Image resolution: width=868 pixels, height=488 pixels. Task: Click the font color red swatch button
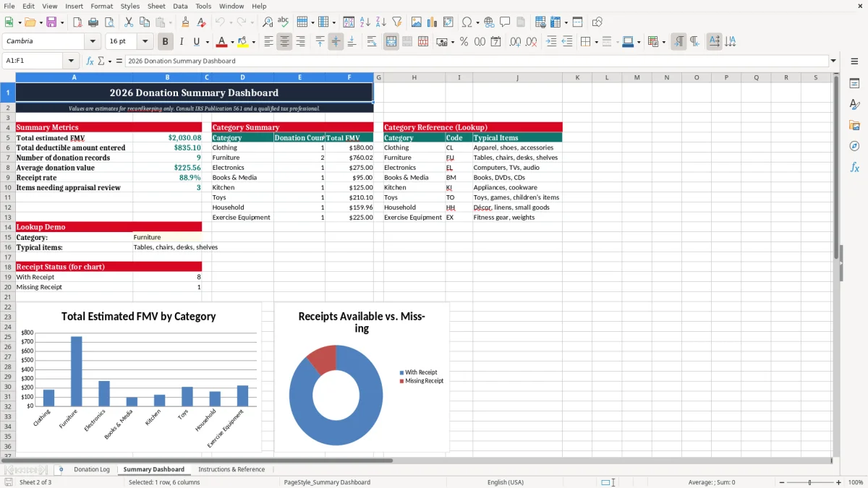click(222, 42)
